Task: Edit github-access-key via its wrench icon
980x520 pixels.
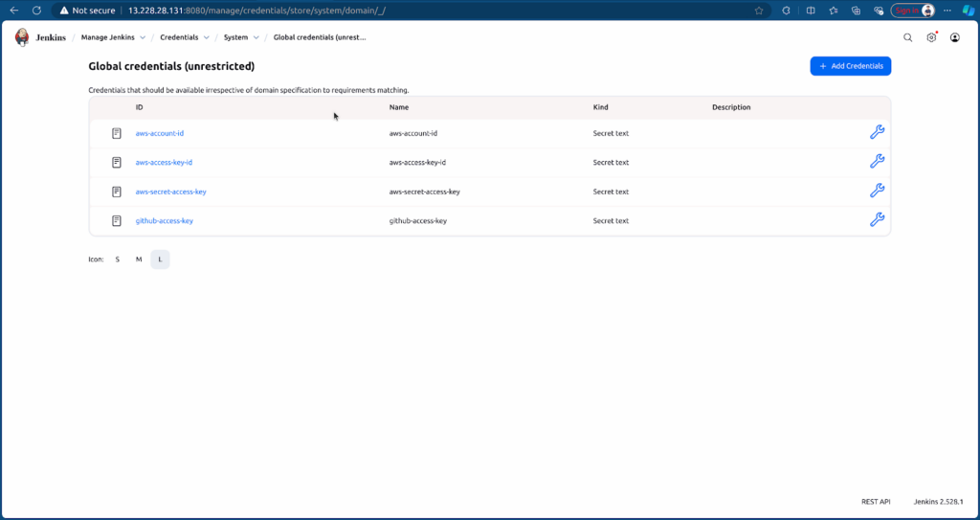Action: point(876,220)
